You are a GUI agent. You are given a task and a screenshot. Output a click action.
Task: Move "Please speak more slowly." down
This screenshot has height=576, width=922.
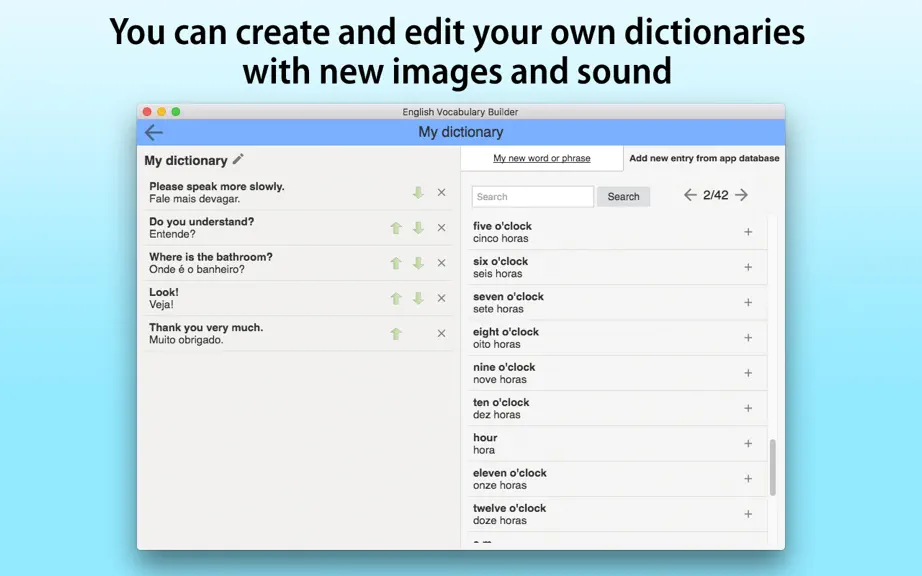point(418,192)
